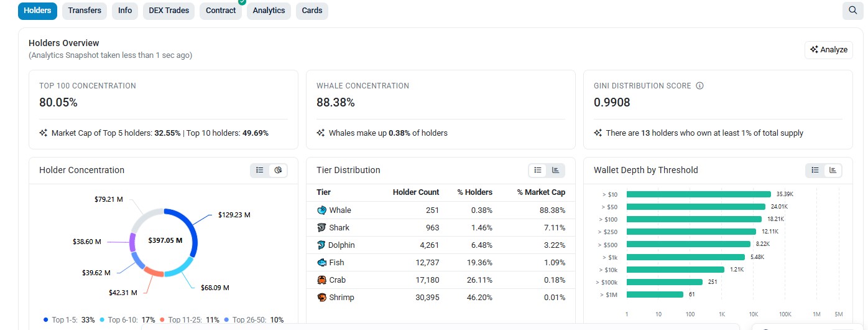
Task: Toggle Top 6-10 legend entry
Action: 126,319
